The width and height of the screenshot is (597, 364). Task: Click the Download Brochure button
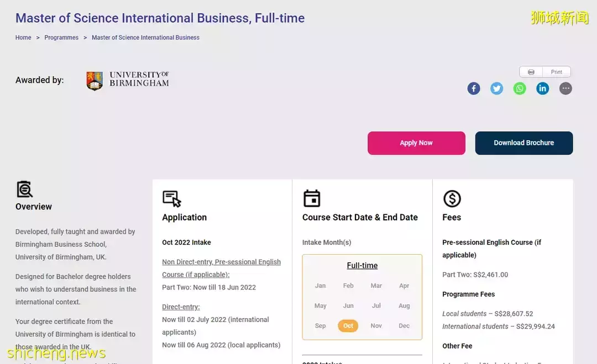tap(523, 143)
